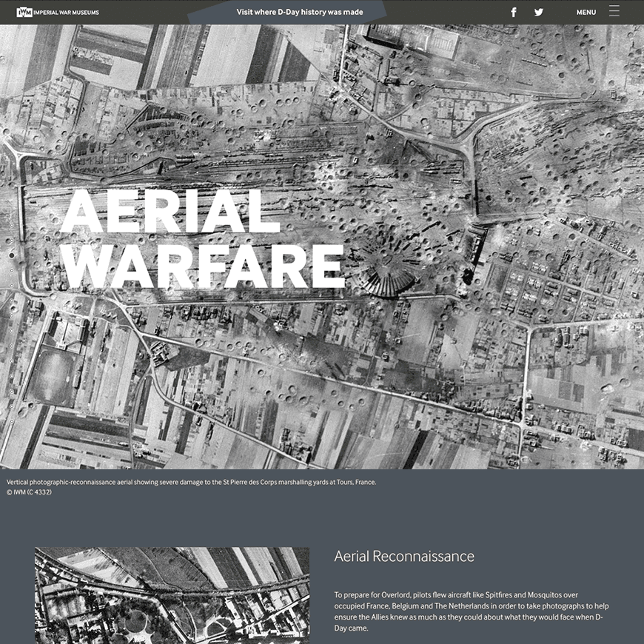Image resolution: width=644 pixels, height=644 pixels.
Task: Open the Aerial Reconnaissance photograph thumbnail
Action: [x=172, y=596]
